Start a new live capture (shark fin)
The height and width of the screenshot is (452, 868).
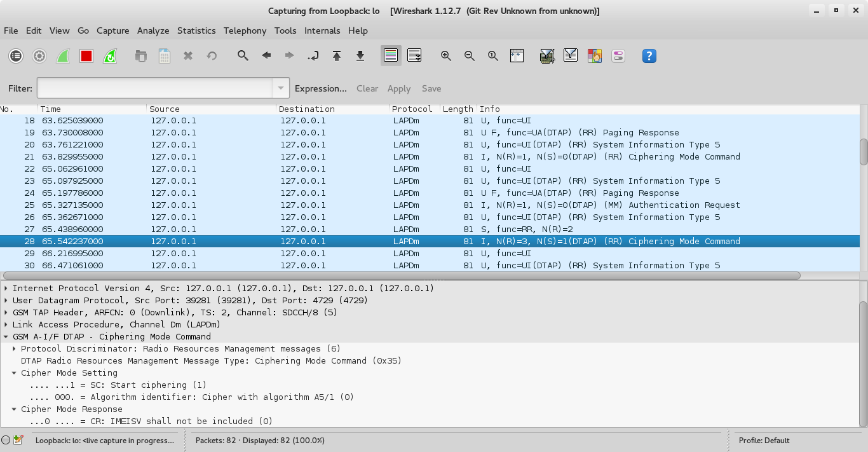tap(63, 56)
